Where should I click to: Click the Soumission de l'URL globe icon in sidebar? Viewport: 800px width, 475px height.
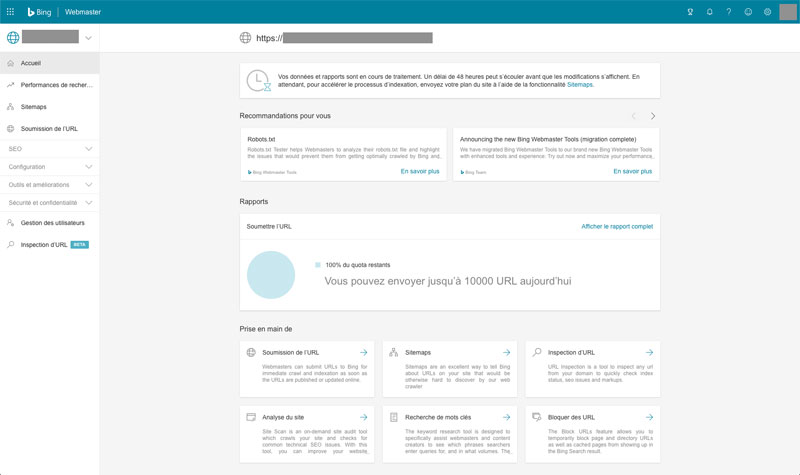pyautogui.click(x=10, y=129)
